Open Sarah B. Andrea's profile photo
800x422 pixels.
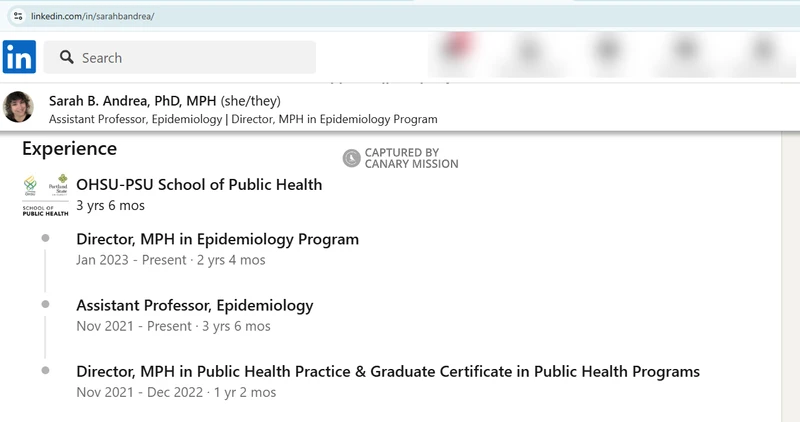click(x=19, y=108)
